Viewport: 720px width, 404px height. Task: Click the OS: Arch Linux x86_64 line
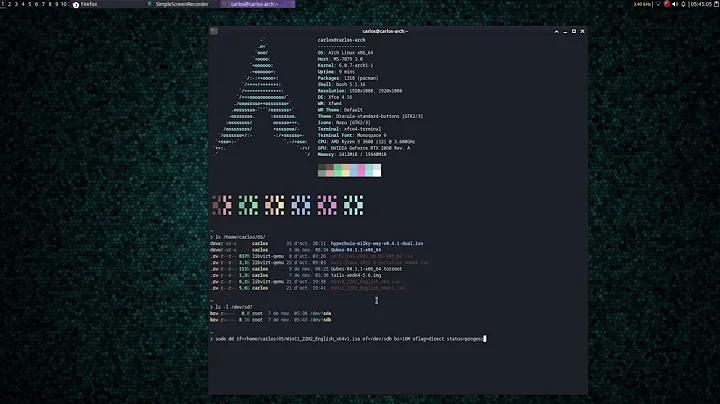(x=345, y=53)
